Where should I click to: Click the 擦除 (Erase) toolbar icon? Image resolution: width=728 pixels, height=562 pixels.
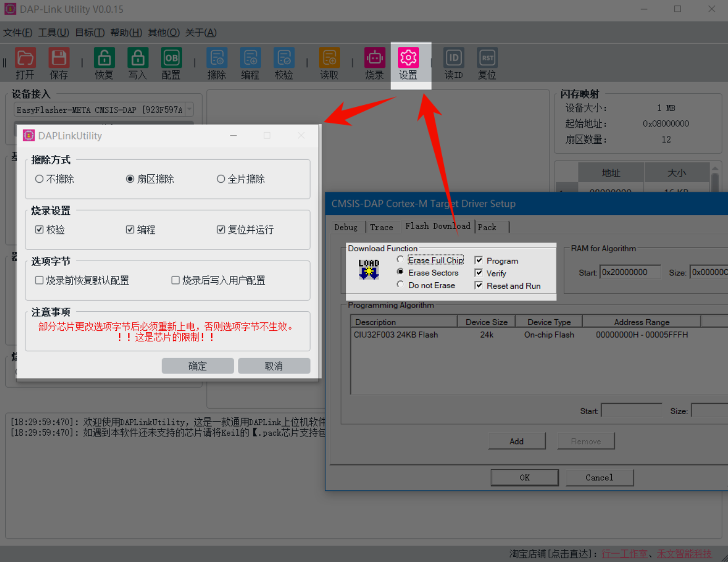[x=216, y=58]
